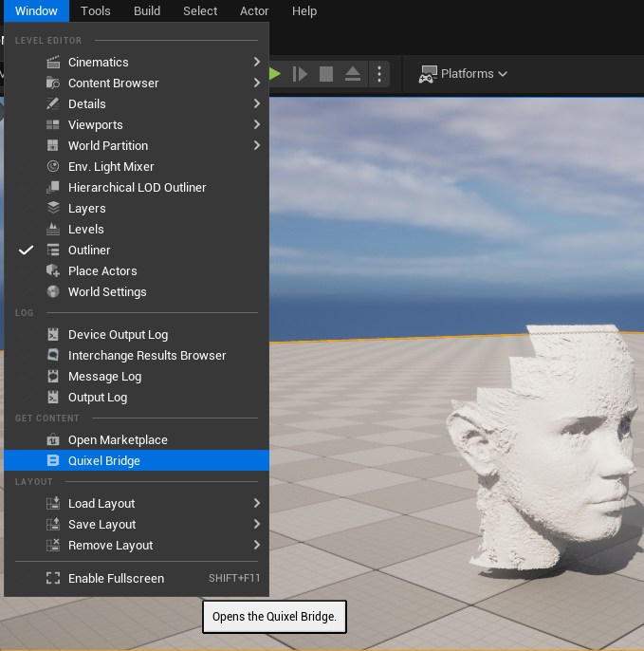
Task: Click the Place Actors icon
Action: point(53,271)
